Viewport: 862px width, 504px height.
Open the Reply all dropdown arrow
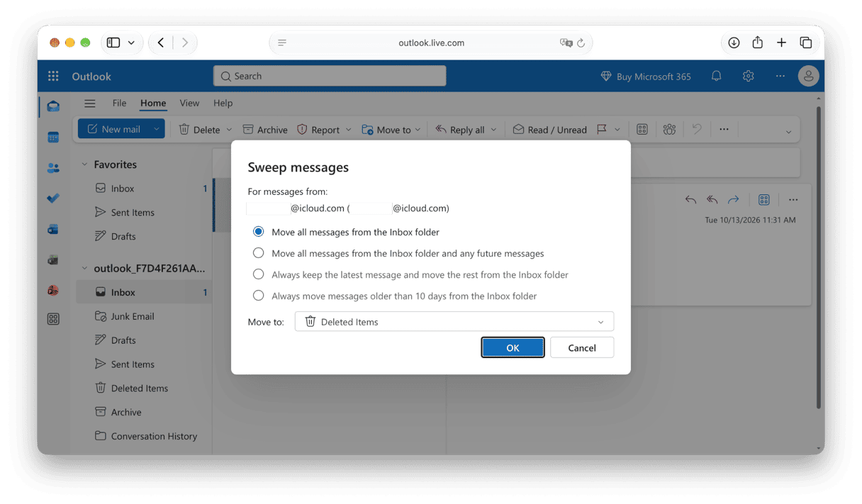pos(494,130)
